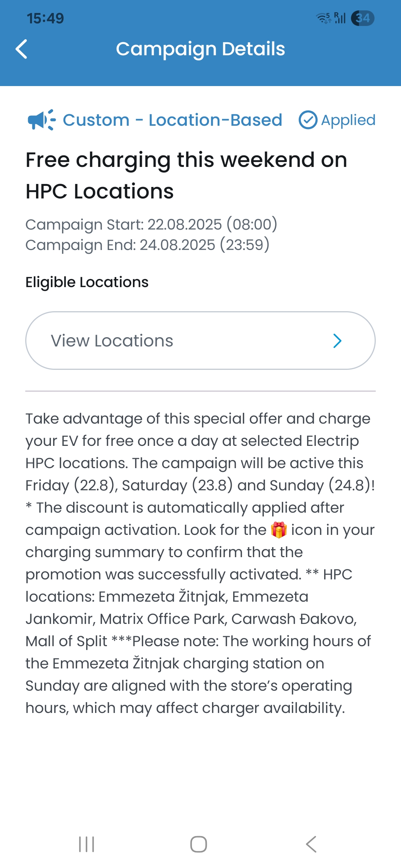Tap the Campaign End date line

click(x=147, y=245)
